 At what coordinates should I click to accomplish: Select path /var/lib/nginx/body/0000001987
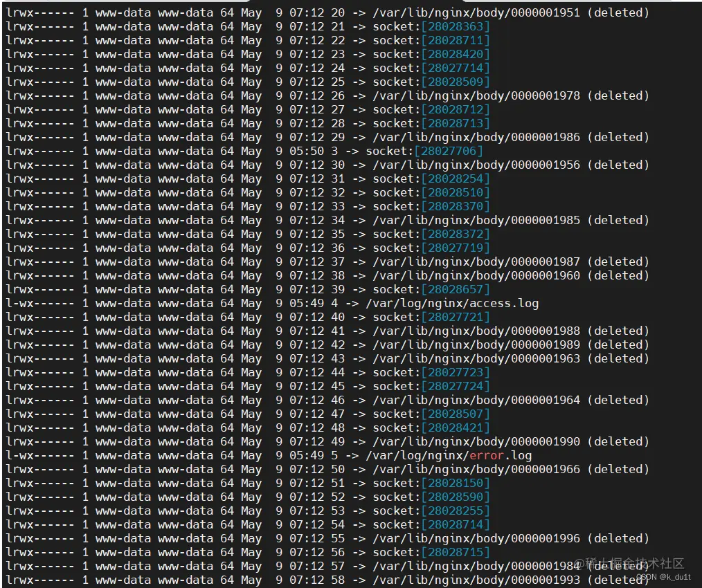[476, 262]
